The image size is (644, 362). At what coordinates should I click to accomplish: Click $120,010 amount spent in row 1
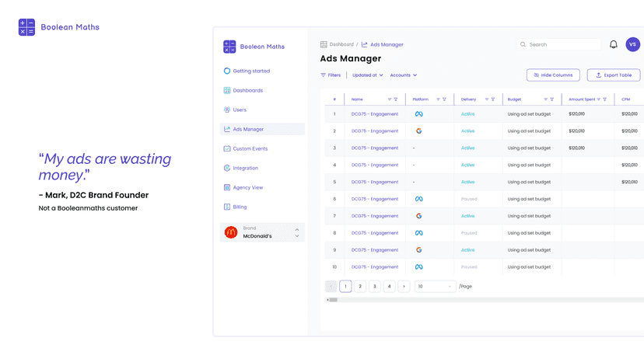(x=576, y=114)
